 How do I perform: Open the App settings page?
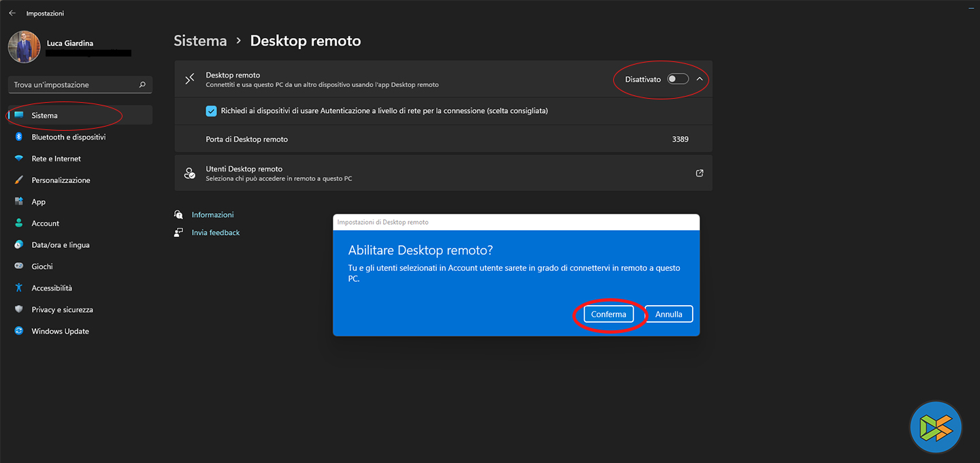(x=38, y=202)
